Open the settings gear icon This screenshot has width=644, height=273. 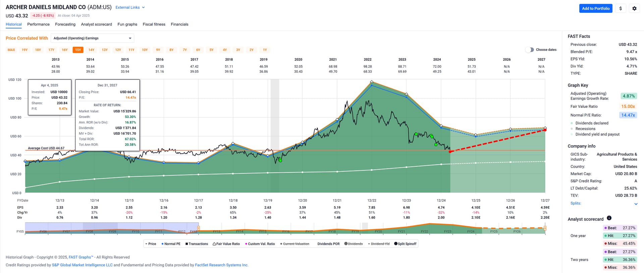tap(634, 8)
